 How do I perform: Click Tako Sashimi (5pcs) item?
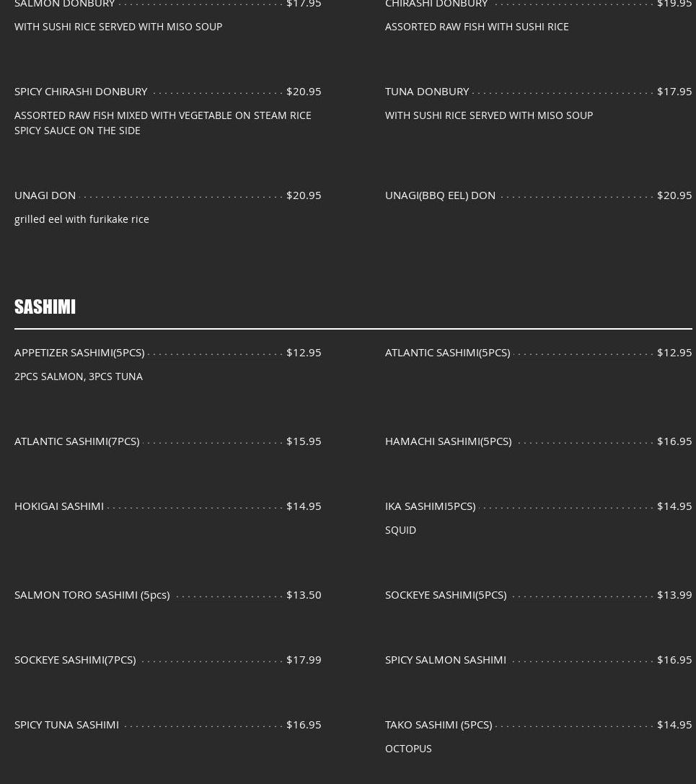(439, 725)
